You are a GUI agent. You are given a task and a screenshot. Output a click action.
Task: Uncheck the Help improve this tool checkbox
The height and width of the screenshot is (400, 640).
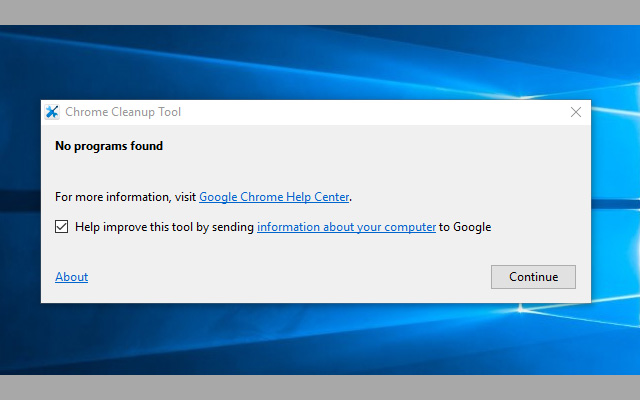[x=62, y=227]
